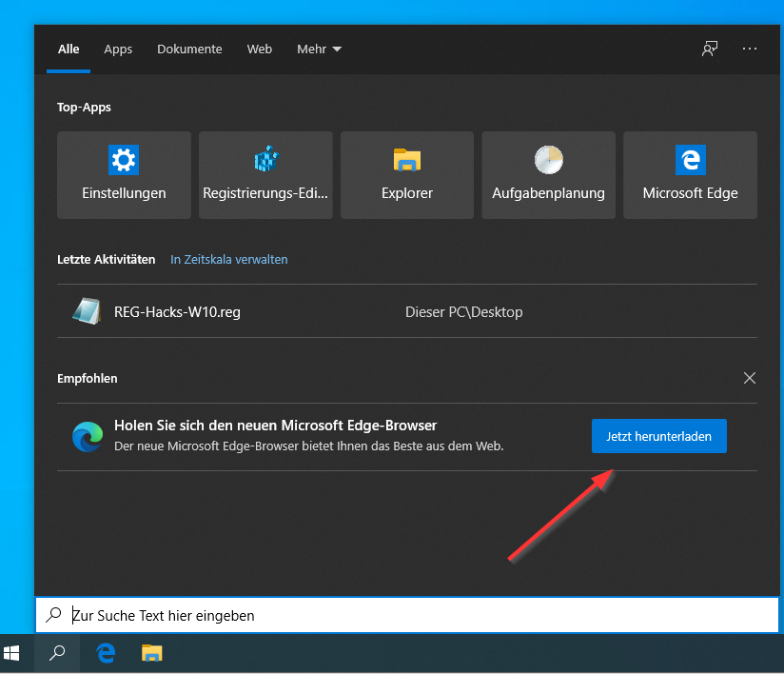Switch to the Web tab
The image size is (784, 674).
[x=260, y=50]
